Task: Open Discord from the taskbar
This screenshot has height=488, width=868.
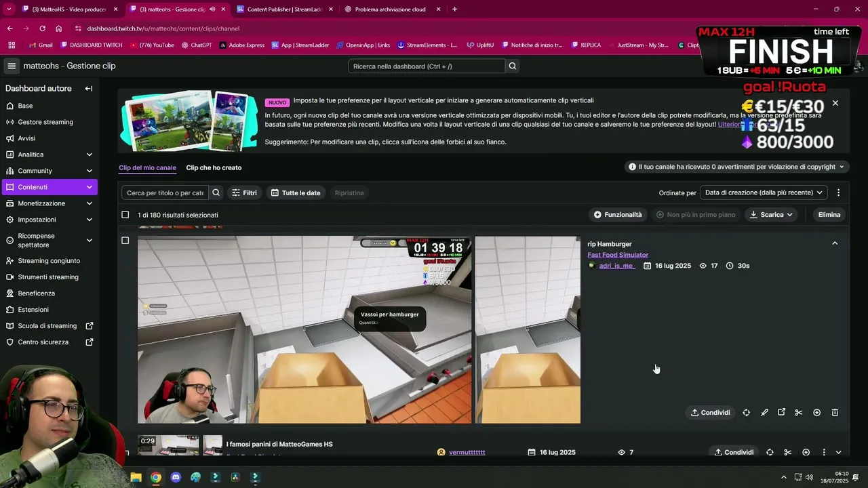Action: pyautogui.click(x=176, y=477)
